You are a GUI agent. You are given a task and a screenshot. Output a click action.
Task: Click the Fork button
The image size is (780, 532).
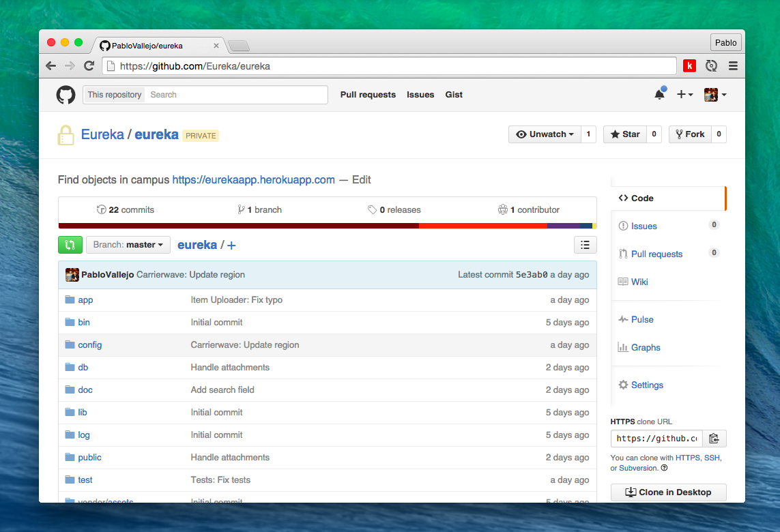[x=690, y=134]
